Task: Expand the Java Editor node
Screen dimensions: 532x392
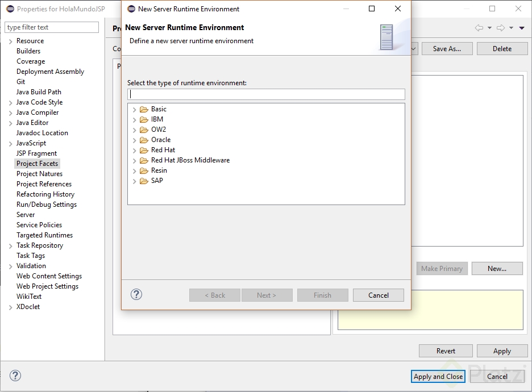Action: 11,123
